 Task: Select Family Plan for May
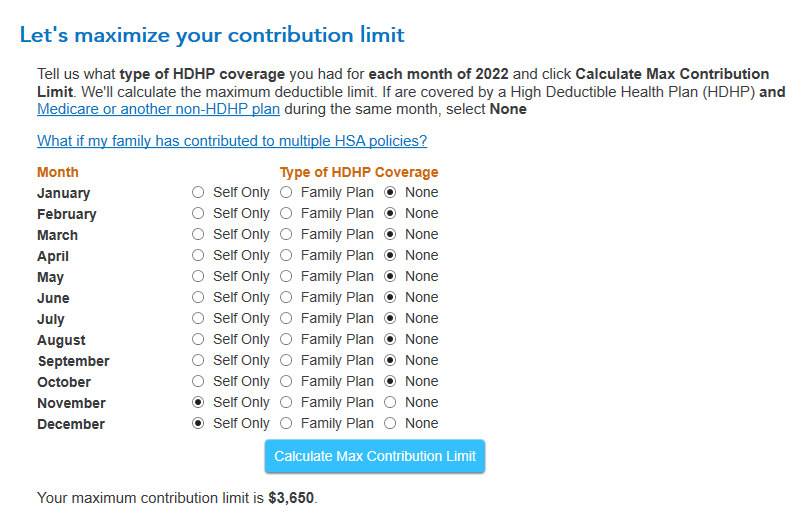click(286, 276)
